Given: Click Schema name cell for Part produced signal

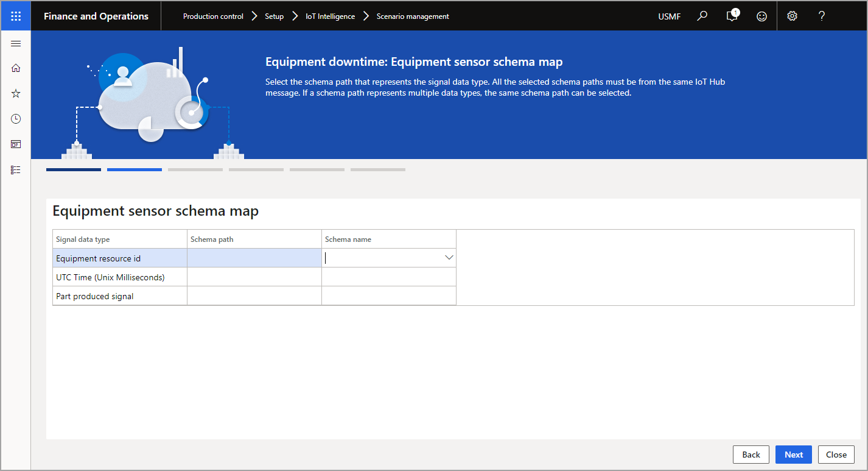Looking at the screenshot, I should pos(388,296).
